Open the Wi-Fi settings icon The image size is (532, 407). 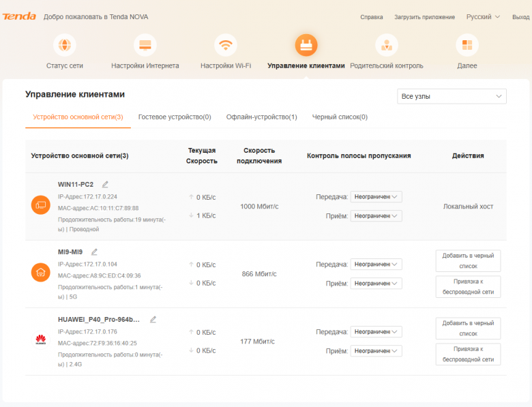coord(225,46)
